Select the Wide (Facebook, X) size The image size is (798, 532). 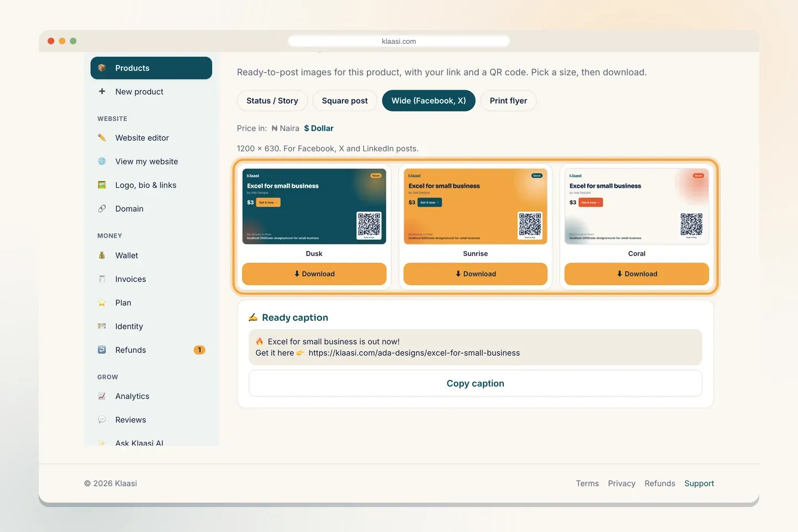point(429,100)
